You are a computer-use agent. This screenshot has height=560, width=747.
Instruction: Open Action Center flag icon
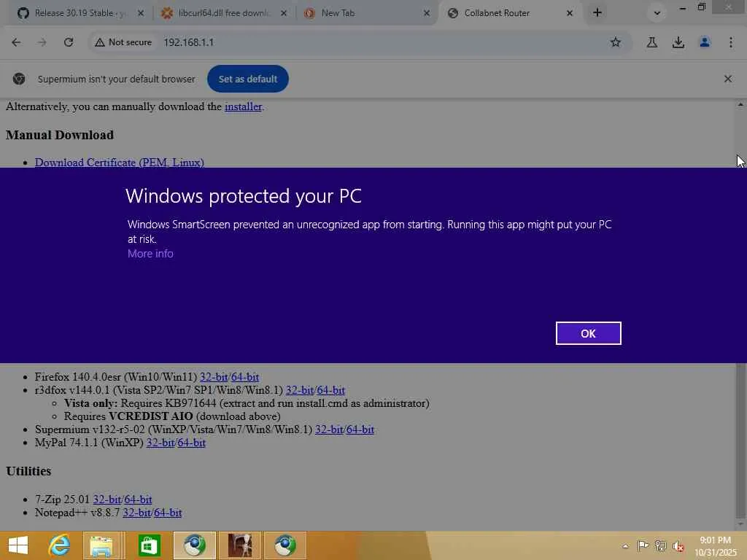(643, 545)
